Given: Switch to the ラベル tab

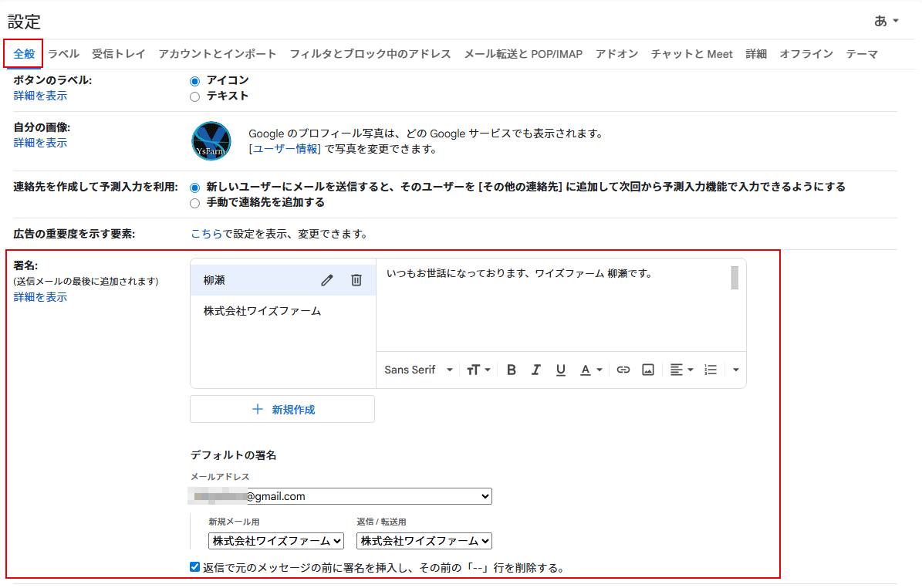Looking at the screenshot, I should 63,54.
